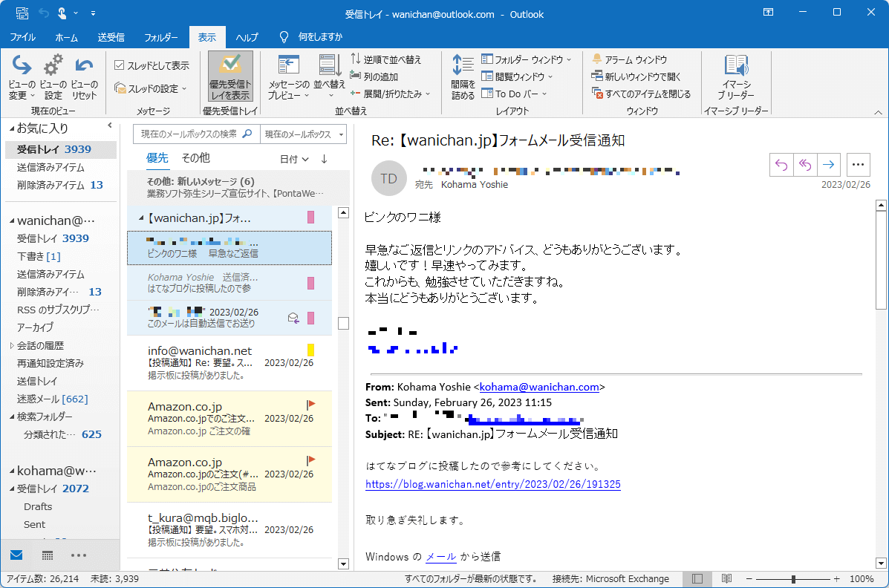Open フォルダー ウィンドウ dropdown
889x588 pixels.
point(527,59)
